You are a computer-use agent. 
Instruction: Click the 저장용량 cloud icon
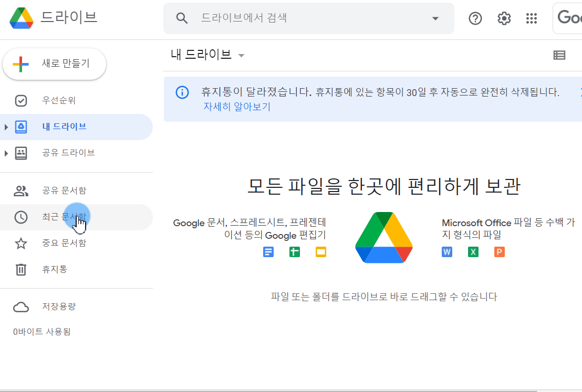tap(21, 307)
